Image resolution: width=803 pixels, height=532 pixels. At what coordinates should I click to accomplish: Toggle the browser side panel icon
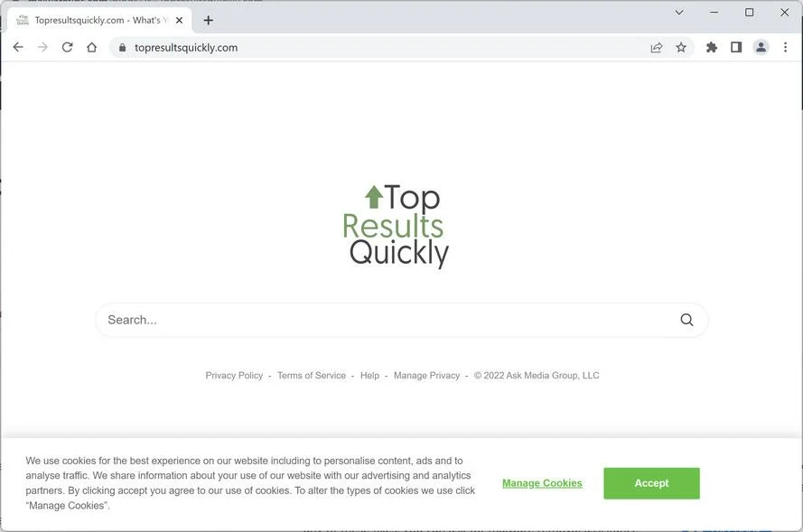point(736,48)
